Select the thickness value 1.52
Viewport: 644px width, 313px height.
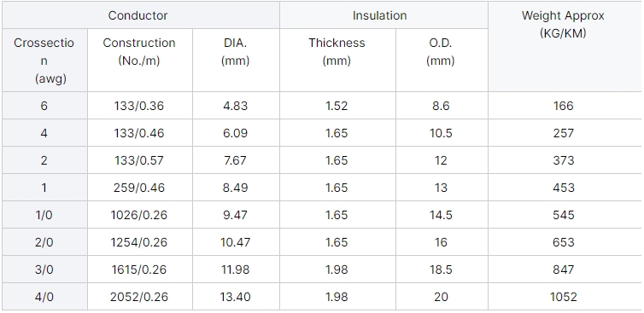(337, 106)
